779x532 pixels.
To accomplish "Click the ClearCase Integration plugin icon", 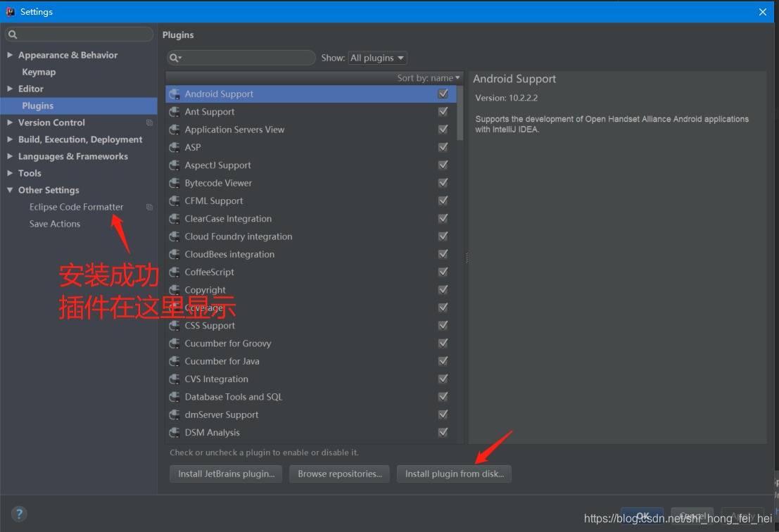I will tap(175, 219).
